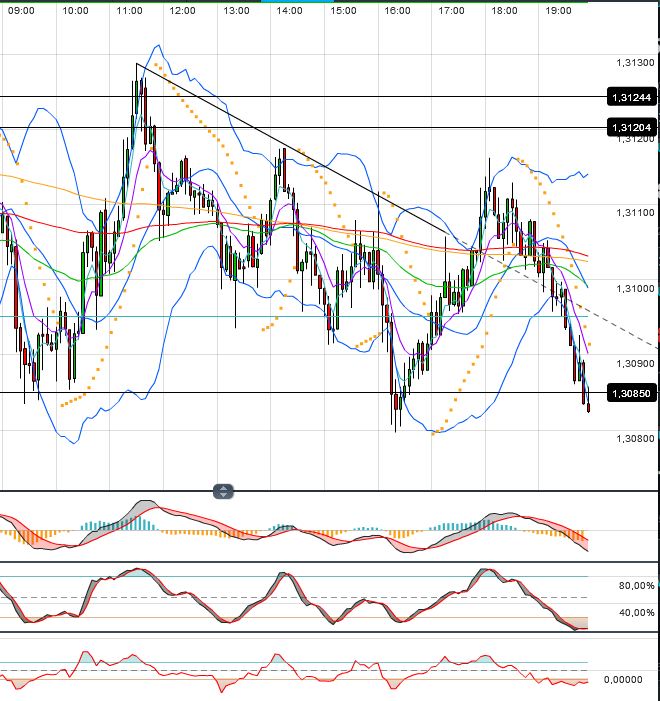Click the 14:00 time axis label
This screenshot has height=701, width=660.
[x=289, y=10]
